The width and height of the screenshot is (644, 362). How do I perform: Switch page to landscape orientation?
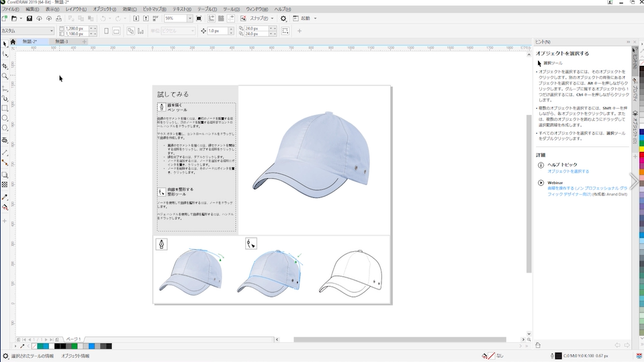coord(116,31)
